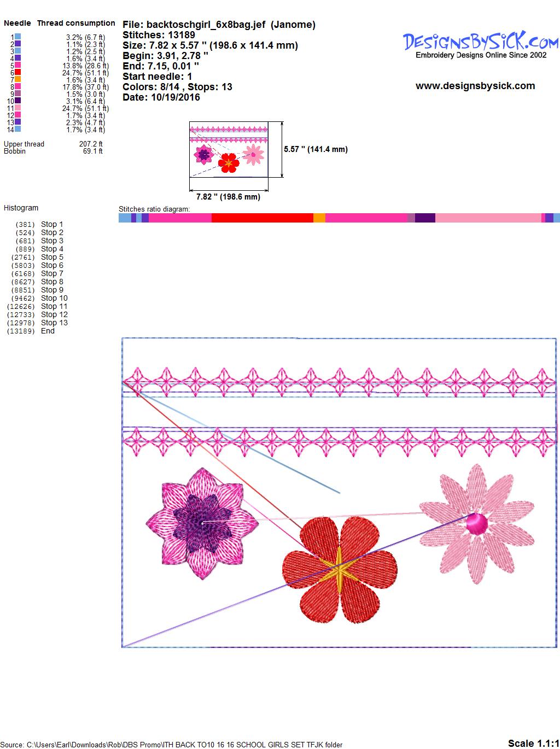
Task: Click the orange segment of stitches ratio bar
Action: pyautogui.click(x=319, y=218)
